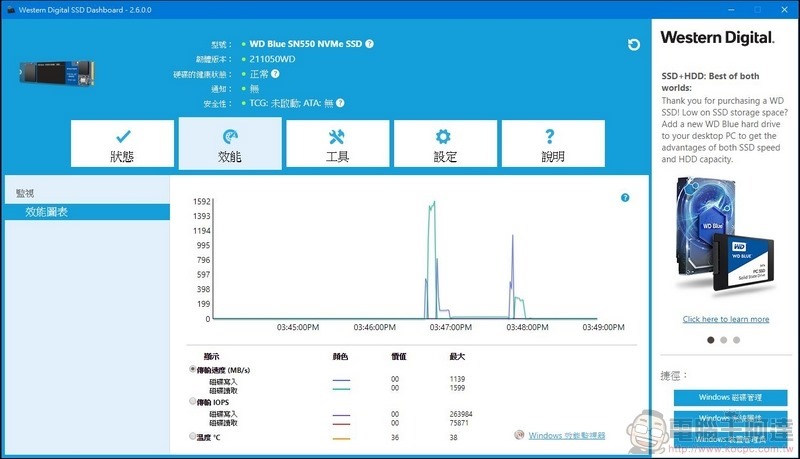Click the IOPS read color line swatch

click(x=341, y=424)
